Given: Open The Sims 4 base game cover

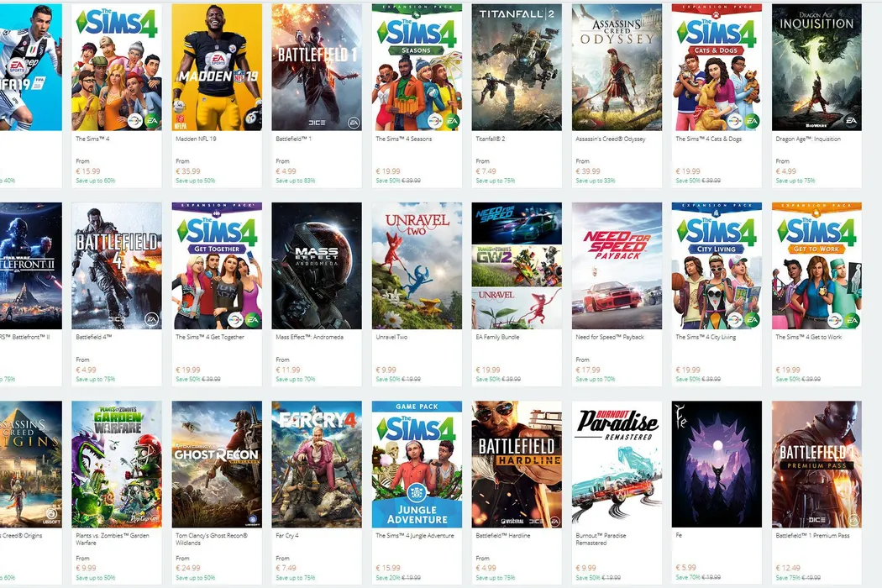Looking at the screenshot, I should (x=117, y=67).
